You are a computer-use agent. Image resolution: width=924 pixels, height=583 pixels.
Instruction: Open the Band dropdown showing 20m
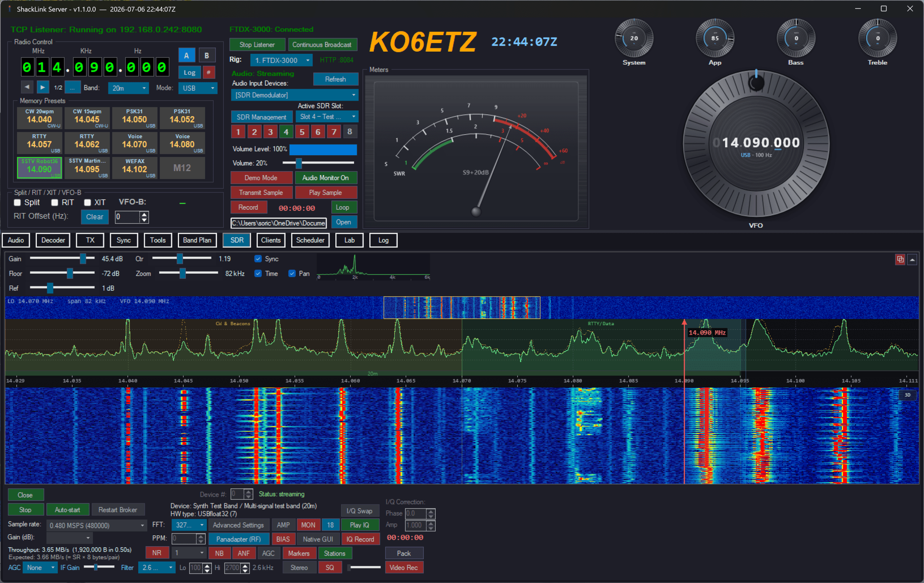128,88
